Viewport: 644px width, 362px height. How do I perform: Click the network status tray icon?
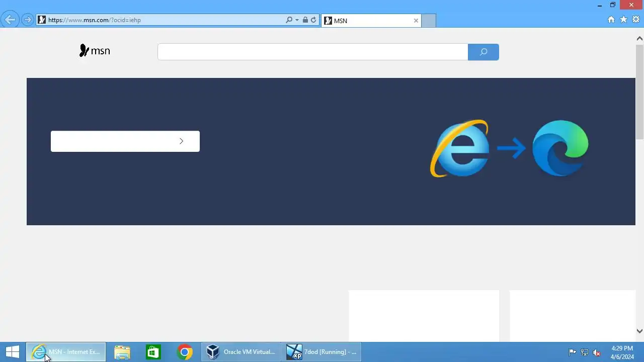(585, 352)
